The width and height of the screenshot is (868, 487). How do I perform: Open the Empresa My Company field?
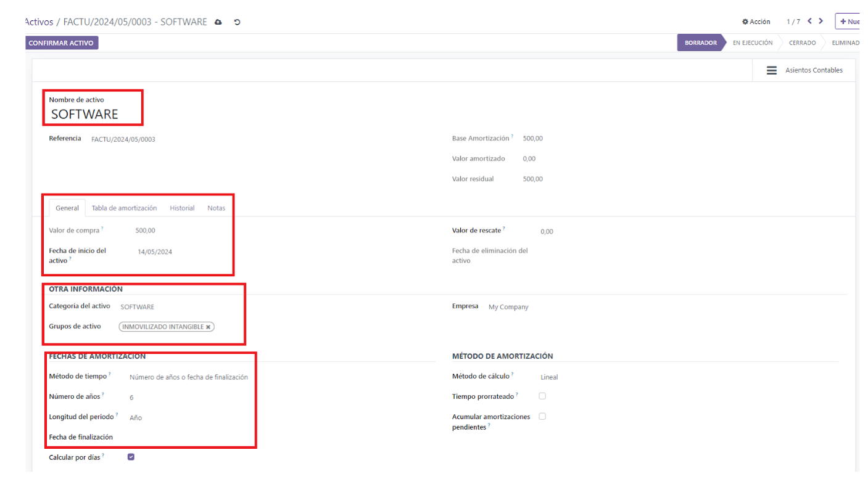point(508,307)
